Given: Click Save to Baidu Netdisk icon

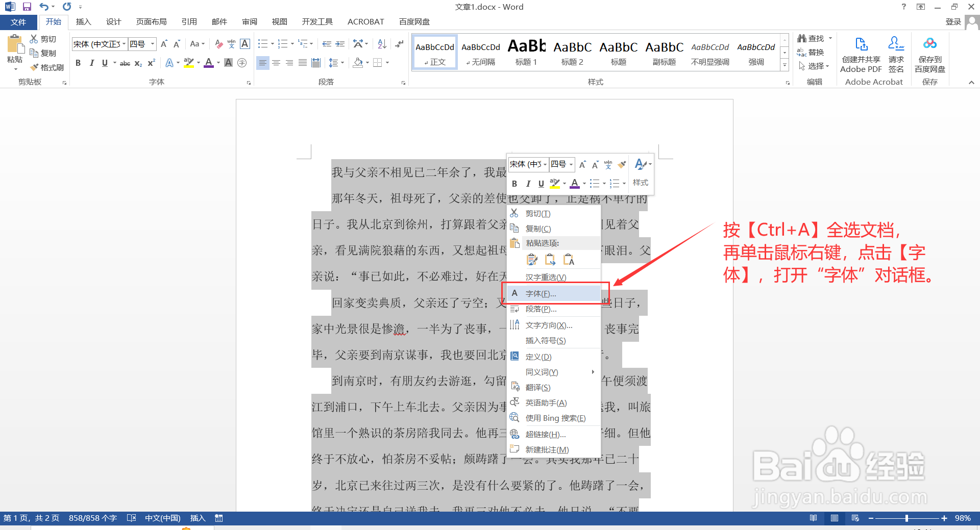Looking at the screenshot, I should (x=930, y=55).
